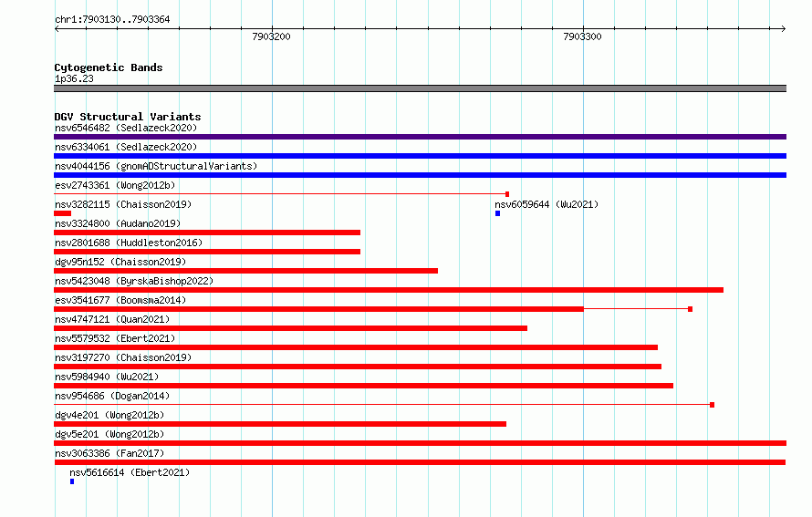Image resolution: width=812 pixels, height=517 pixels.
Task: Click the short red nsv3282115 bar
Action: coord(63,213)
